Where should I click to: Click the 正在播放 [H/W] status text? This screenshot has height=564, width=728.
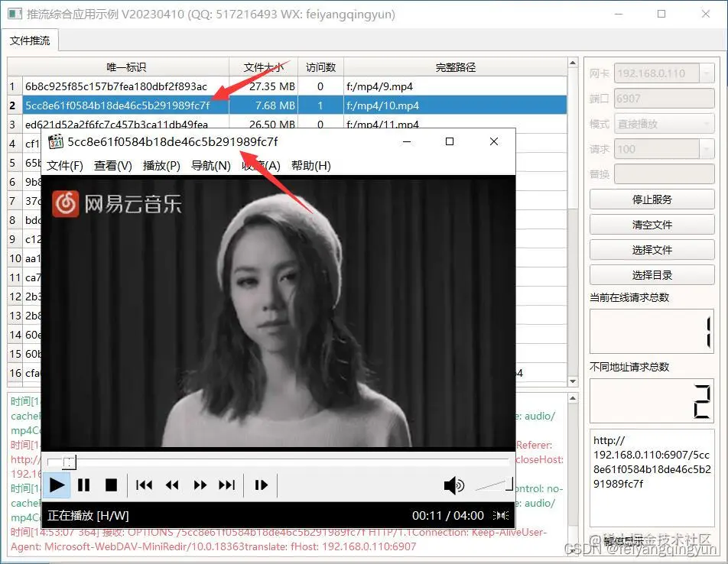point(88,515)
